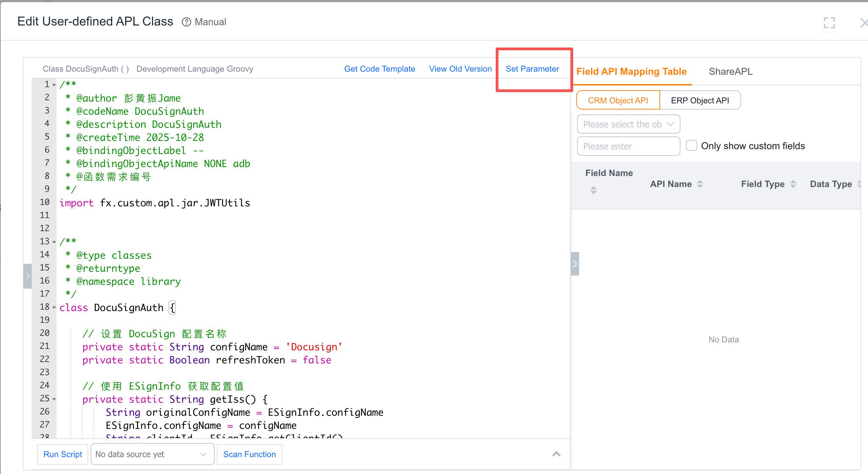The height and width of the screenshot is (474, 868).
Task: Click the 'class DocuSignAuth' code line
Action: tap(118, 308)
